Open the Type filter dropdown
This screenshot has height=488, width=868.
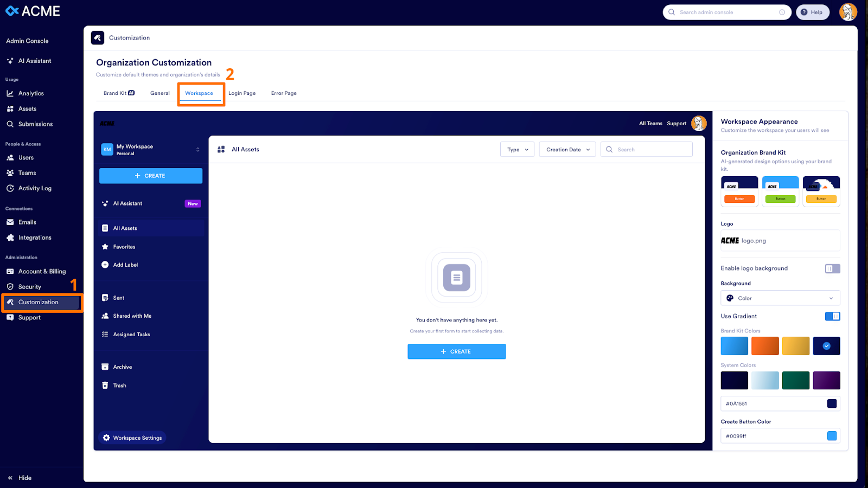click(x=516, y=149)
